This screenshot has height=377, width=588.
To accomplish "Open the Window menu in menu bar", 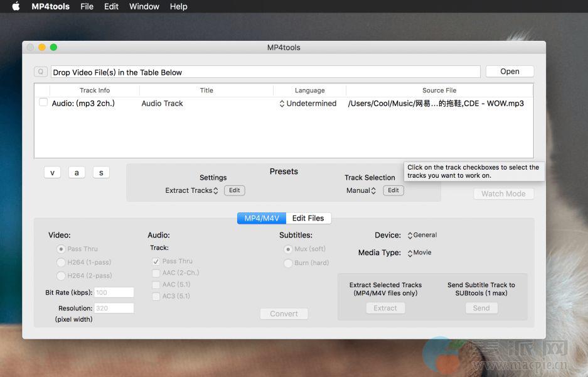I will click(x=144, y=6).
